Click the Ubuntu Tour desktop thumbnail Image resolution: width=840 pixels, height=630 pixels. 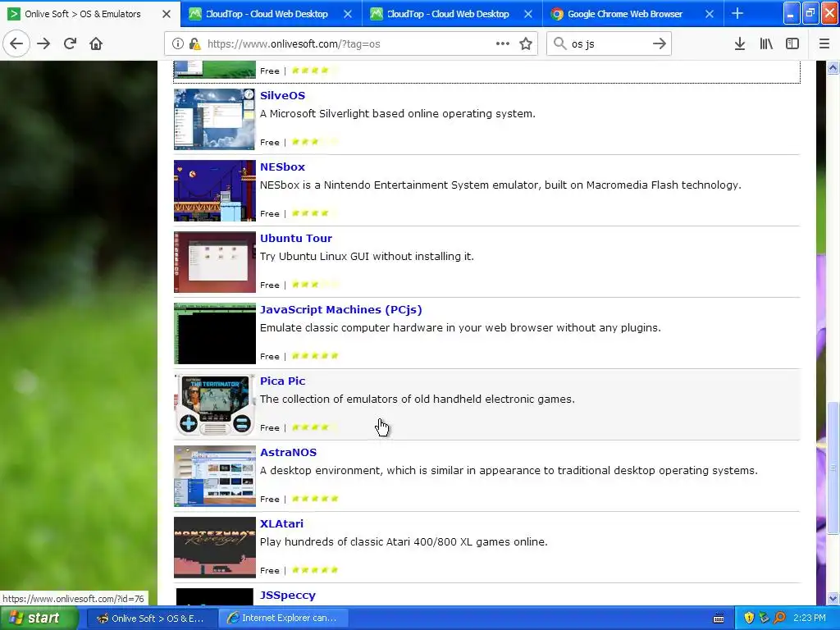point(215,262)
